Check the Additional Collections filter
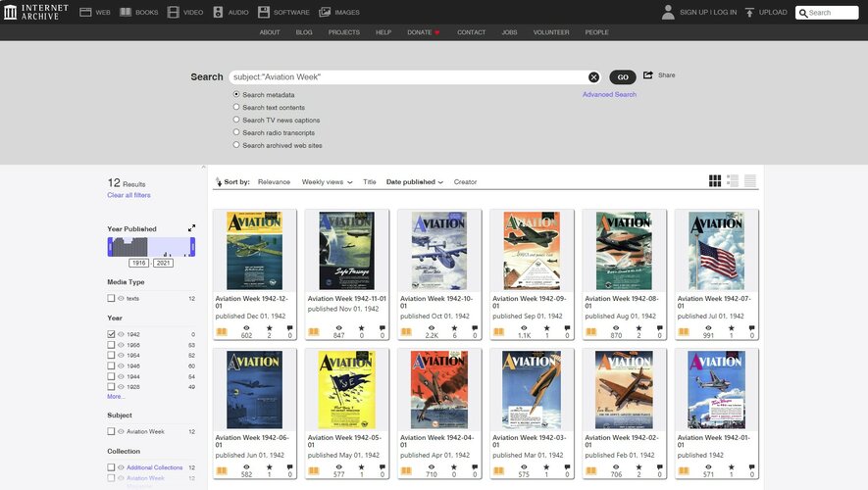Image resolution: width=868 pixels, height=490 pixels. click(x=111, y=467)
